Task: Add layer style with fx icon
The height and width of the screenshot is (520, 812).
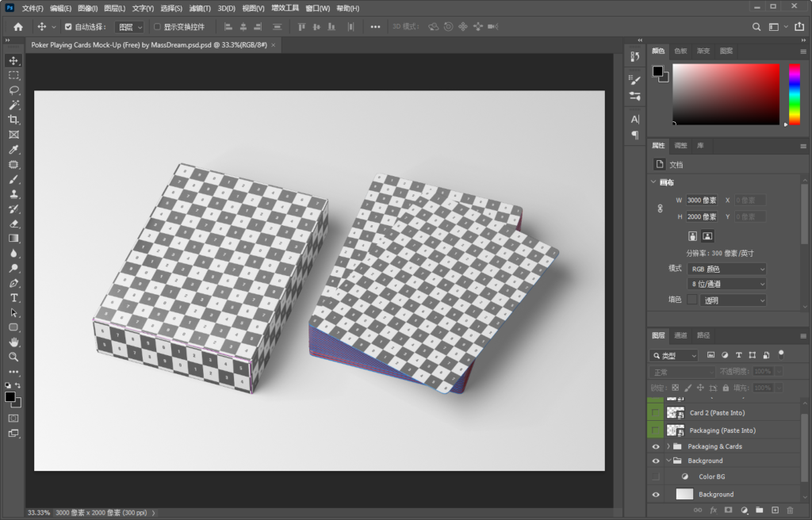Action: click(x=713, y=510)
